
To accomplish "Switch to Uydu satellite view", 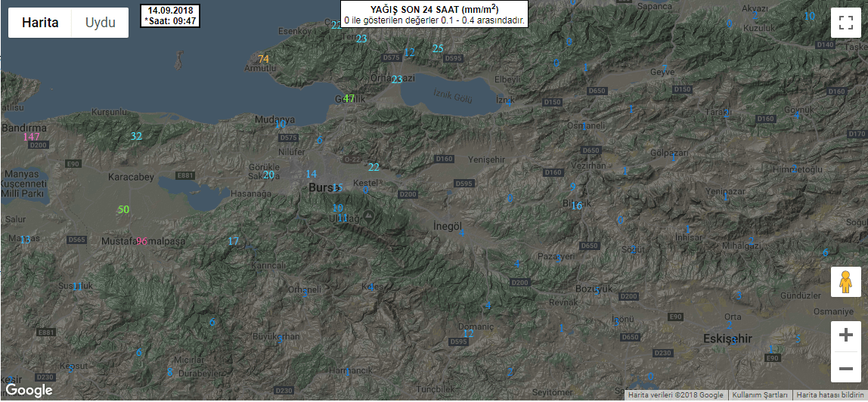I will [101, 23].
